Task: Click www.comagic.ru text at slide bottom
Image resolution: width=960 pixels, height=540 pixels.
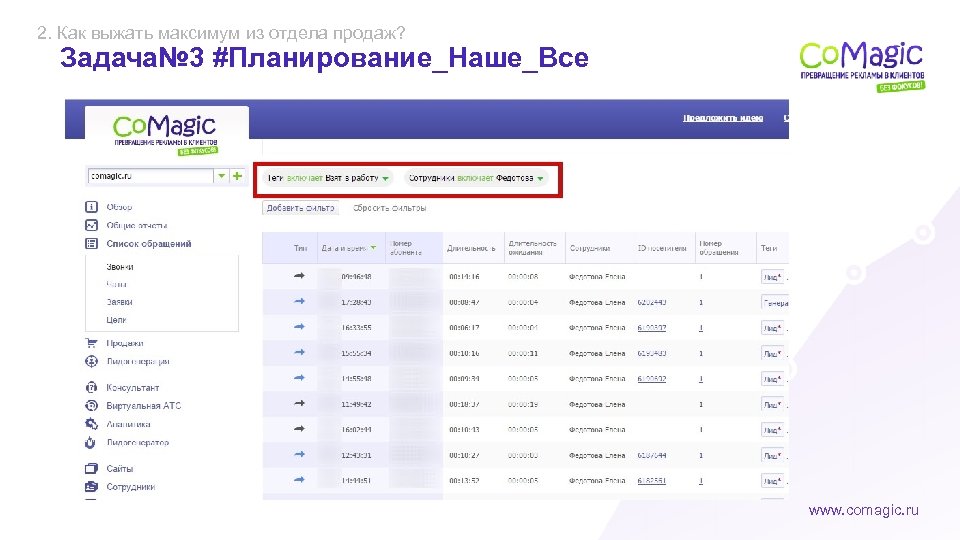Action: 863,510
